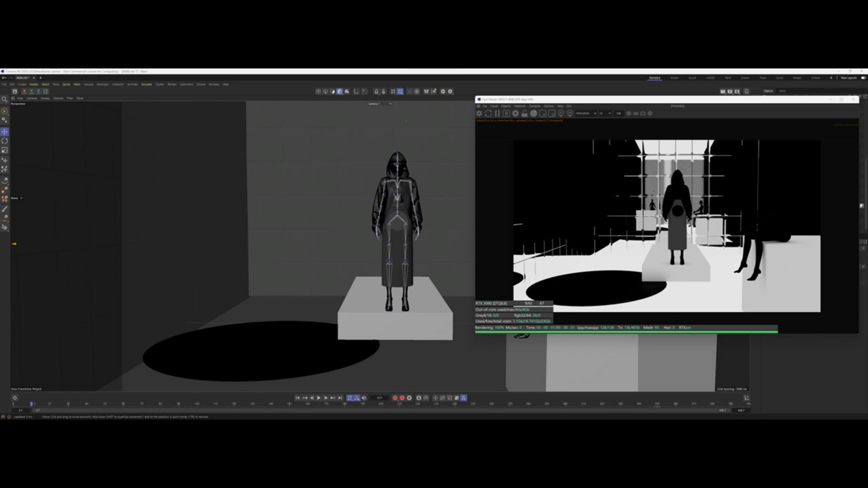The width and height of the screenshot is (868, 488).
Task: Toggle the New Layouts switch
Action: pyautogui.click(x=863, y=78)
